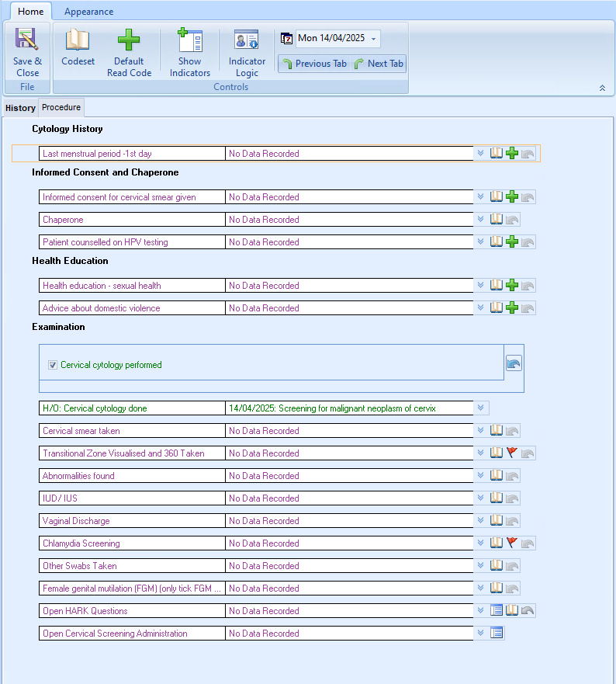Open form icon for Open HARK Questions
This screenshot has height=684, width=616.
[496, 610]
